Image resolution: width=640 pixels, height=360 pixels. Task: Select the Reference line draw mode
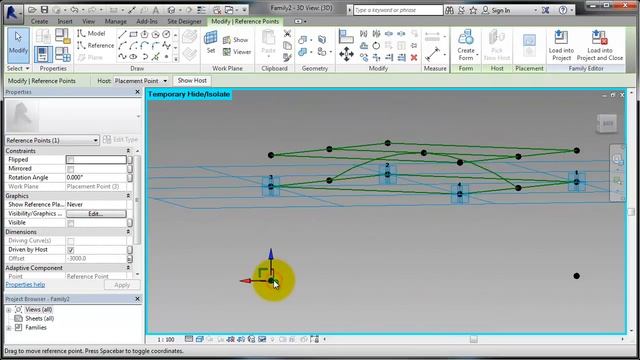click(x=96, y=45)
